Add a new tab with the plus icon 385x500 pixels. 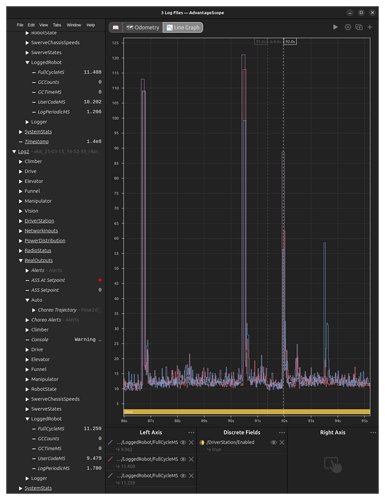point(370,27)
